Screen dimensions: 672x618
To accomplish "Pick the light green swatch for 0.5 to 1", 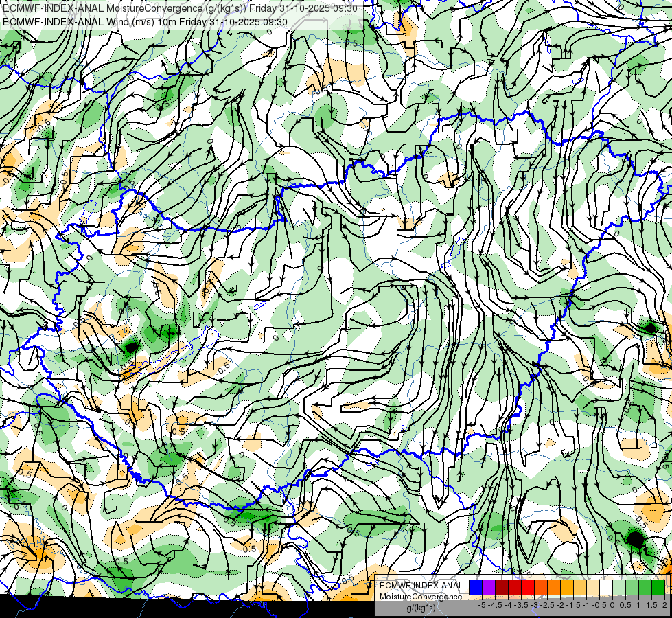I will coord(632,587).
